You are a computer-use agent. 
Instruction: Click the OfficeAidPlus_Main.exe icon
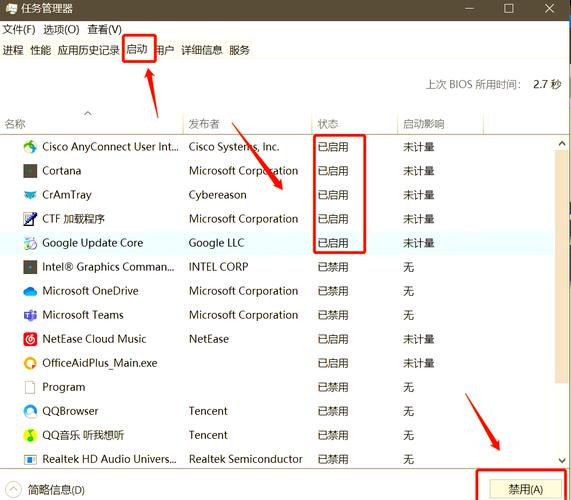30,363
